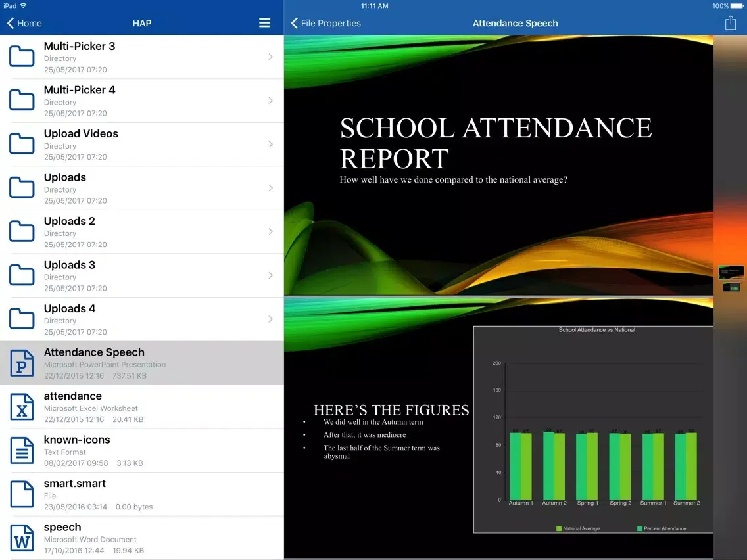Select the blank file icon for smart.smart
The height and width of the screenshot is (560, 747).
point(22,494)
